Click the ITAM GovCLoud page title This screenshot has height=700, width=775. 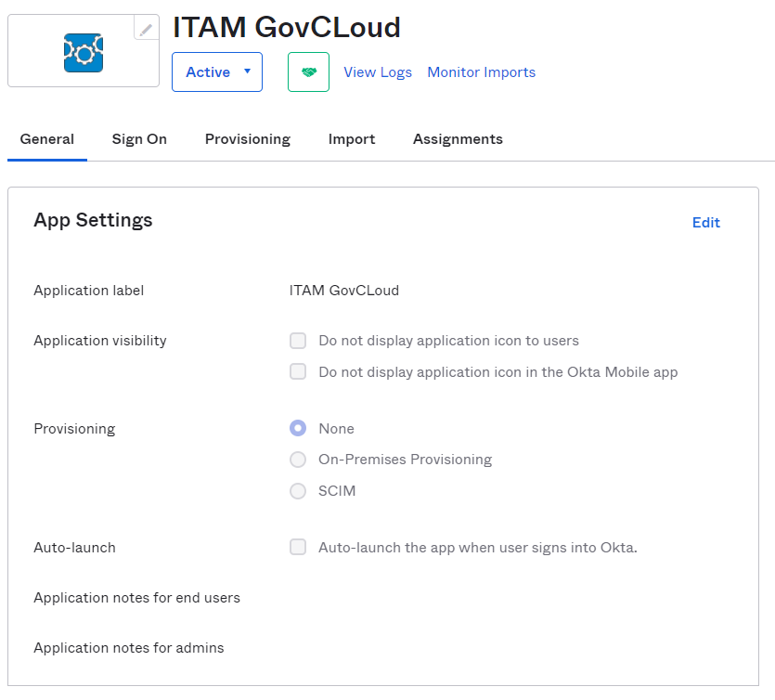point(287,27)
